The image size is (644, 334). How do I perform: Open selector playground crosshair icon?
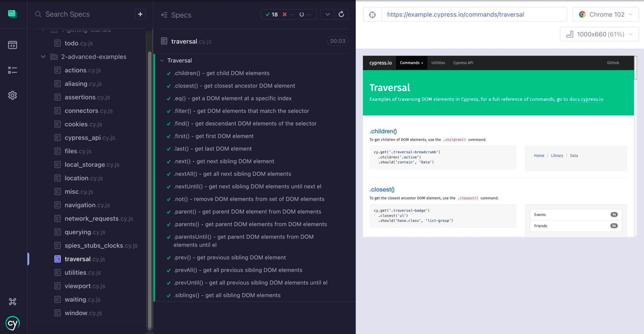click(x=372, y=14)
